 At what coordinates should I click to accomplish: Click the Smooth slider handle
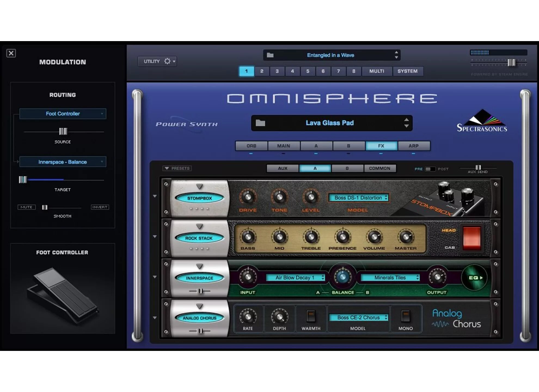coord(45,207)
